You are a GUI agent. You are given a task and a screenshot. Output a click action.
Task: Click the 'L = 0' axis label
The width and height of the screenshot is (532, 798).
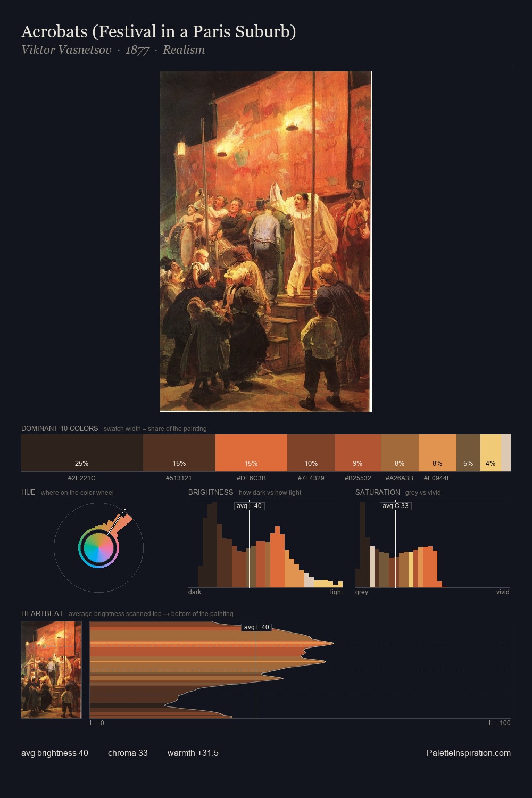[x=97, y=723]
